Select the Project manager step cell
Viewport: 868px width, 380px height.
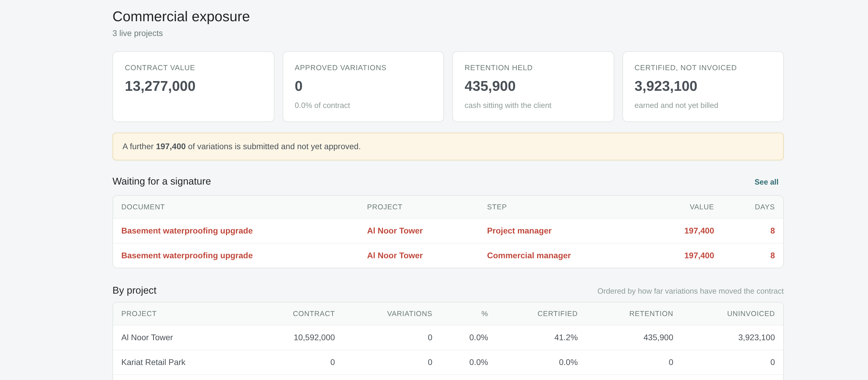tap(519, 231)
